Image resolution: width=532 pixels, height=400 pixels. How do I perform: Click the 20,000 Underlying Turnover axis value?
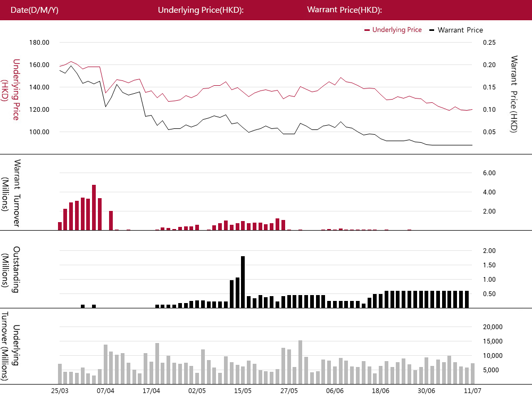click(493, 327)
